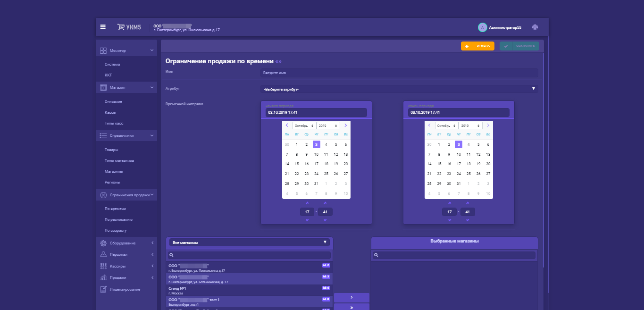Image resolution: width=644 pixels, height=310 pixels.
Task: Select day 15 in start-period calendar
Action: (x=297, y=164)
